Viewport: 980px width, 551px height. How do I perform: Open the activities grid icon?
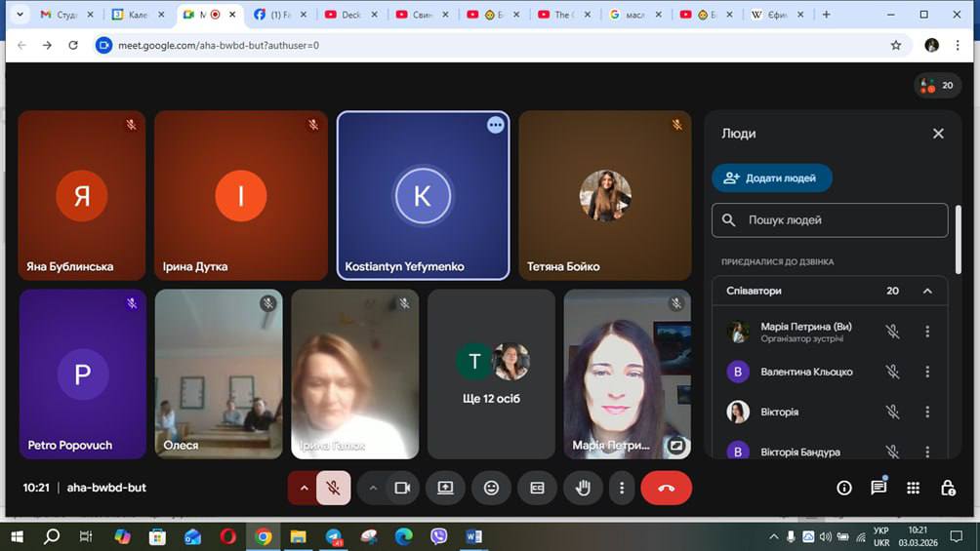[913, 488]
